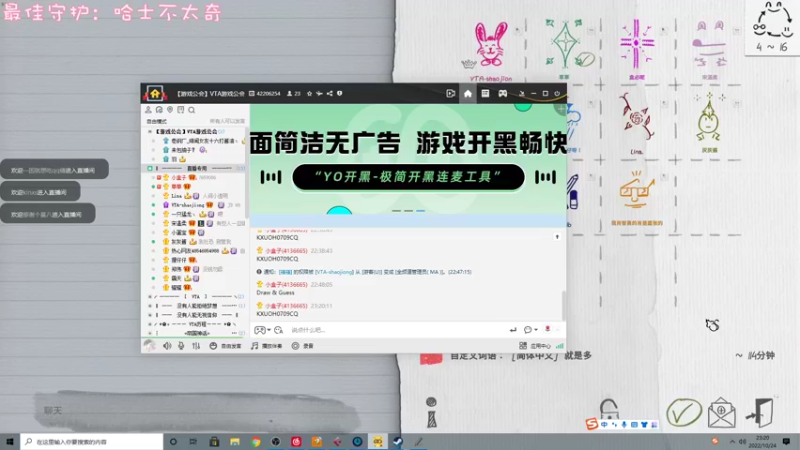This screenshot has height=450, width=800.
Task: Click the green signal strength icon
Action: [x=560, y=345]
